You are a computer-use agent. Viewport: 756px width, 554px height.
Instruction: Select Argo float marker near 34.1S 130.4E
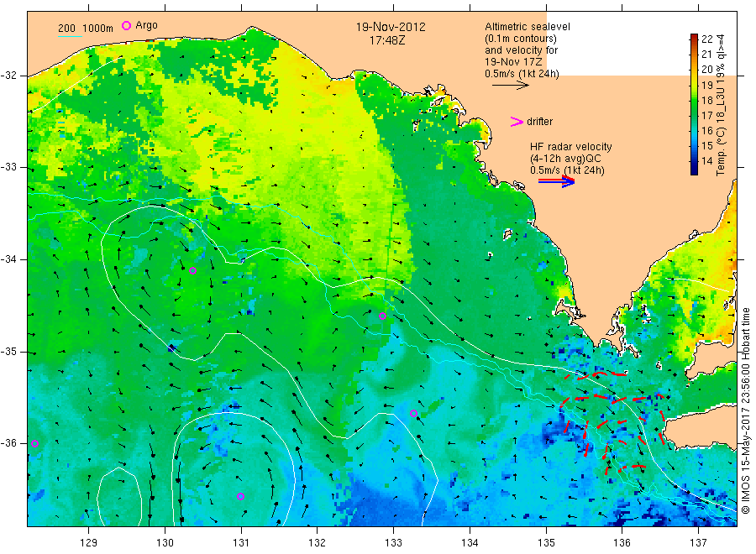(192, 271)
